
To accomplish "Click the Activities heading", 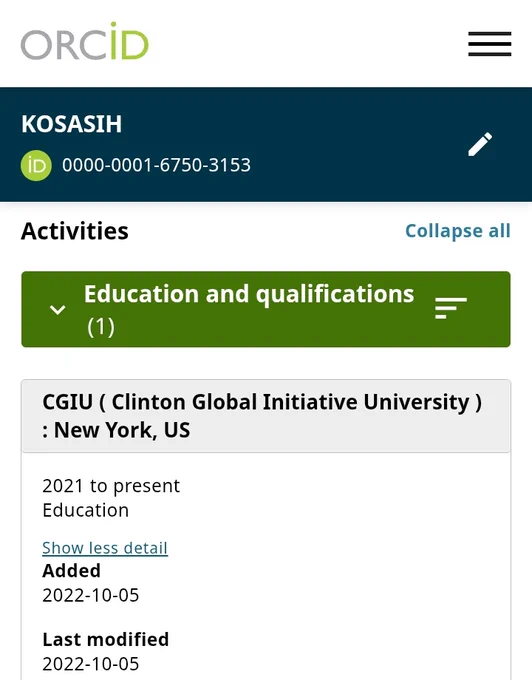I will click(75, 231).
